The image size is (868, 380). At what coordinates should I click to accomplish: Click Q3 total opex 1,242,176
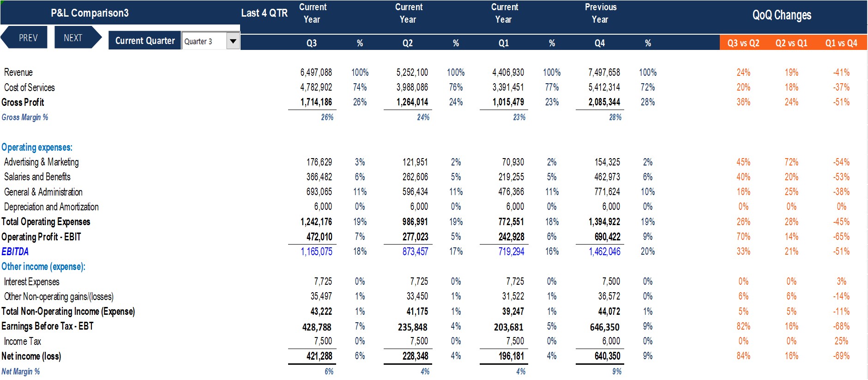tap(316, 221)
